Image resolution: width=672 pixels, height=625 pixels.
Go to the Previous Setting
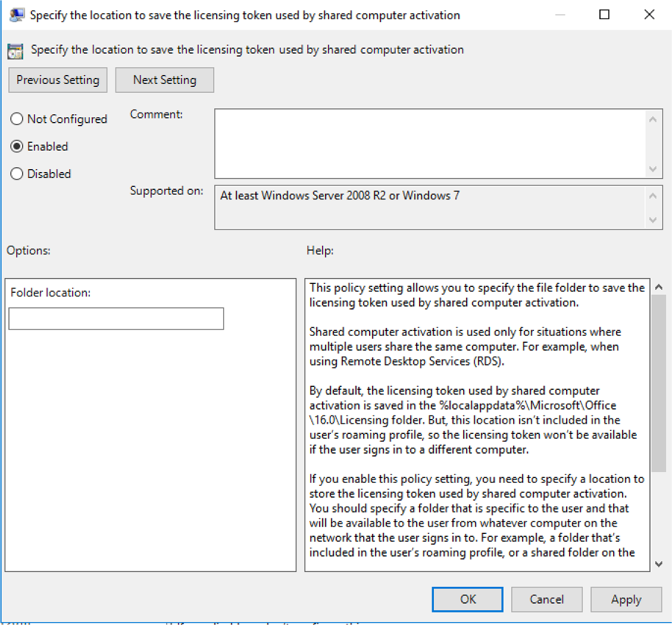[58, 80]
